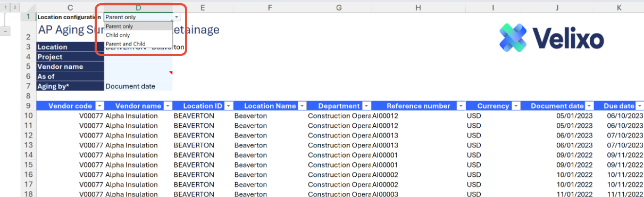This screenshot has height=197, width=644.
Task: Click the Project input cell
Action: [x=138, y=56]
